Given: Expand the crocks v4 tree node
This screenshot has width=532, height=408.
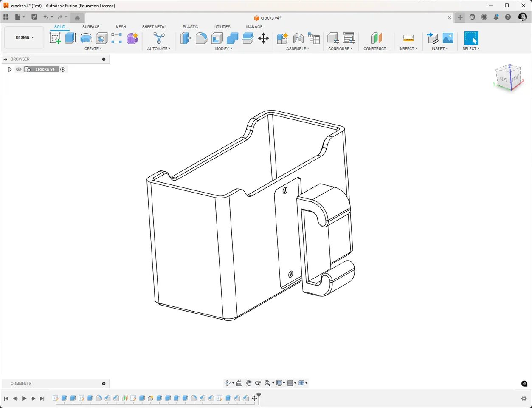Looking at the screenshot, I should click(x=9, y=69).
